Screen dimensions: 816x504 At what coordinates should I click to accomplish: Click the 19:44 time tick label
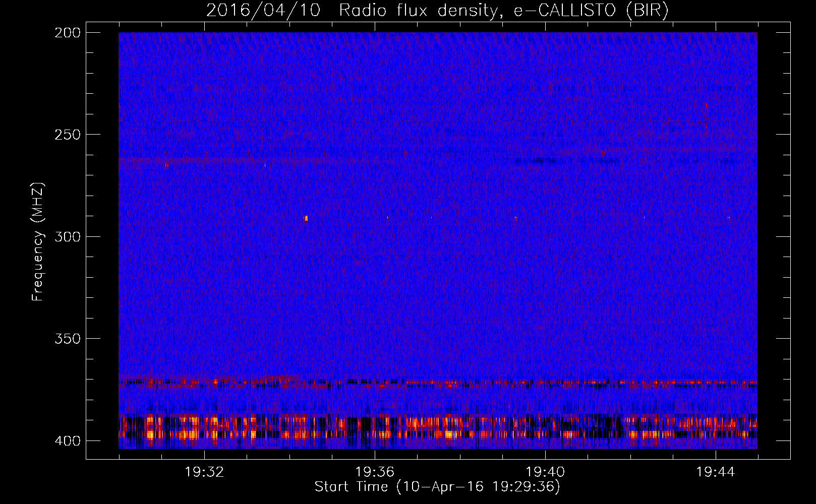pos(716,472)
